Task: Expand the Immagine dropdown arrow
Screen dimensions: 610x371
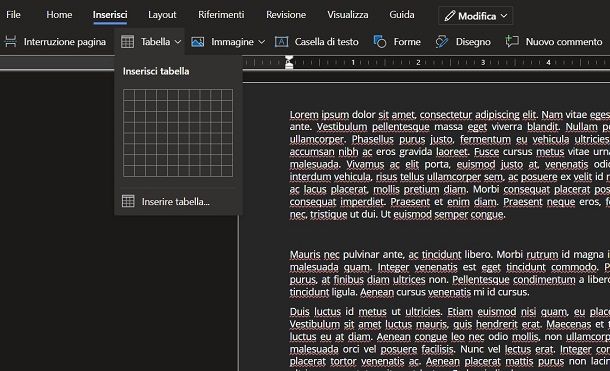Action: point(261,42)
